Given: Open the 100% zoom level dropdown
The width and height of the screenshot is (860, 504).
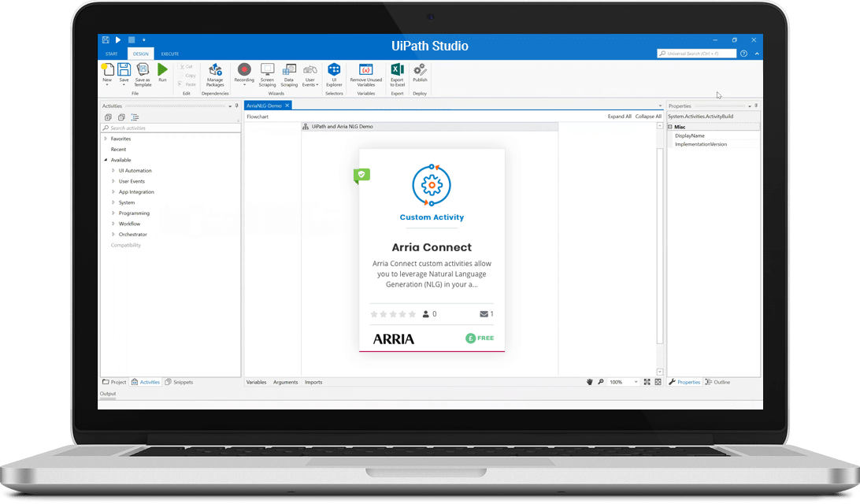Looking at the screenshot, I should [636, 382].
